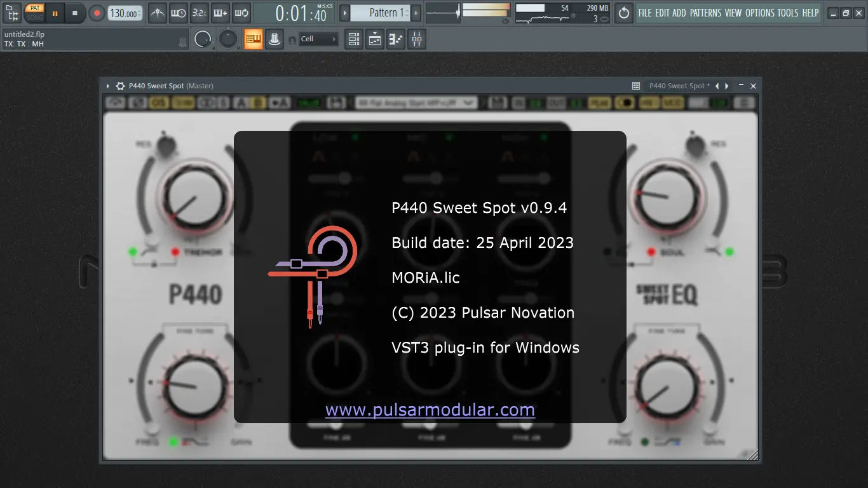
Task: Toggle typing keyboard to piano icon
Action: click(x=254, y=39)
